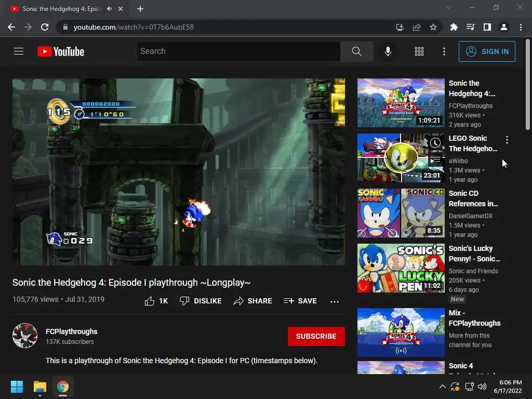Screen dimensions: 532x399
Task: Open File Explorer from taskbar
Action: pyautogui.click(x=39, y=387)
